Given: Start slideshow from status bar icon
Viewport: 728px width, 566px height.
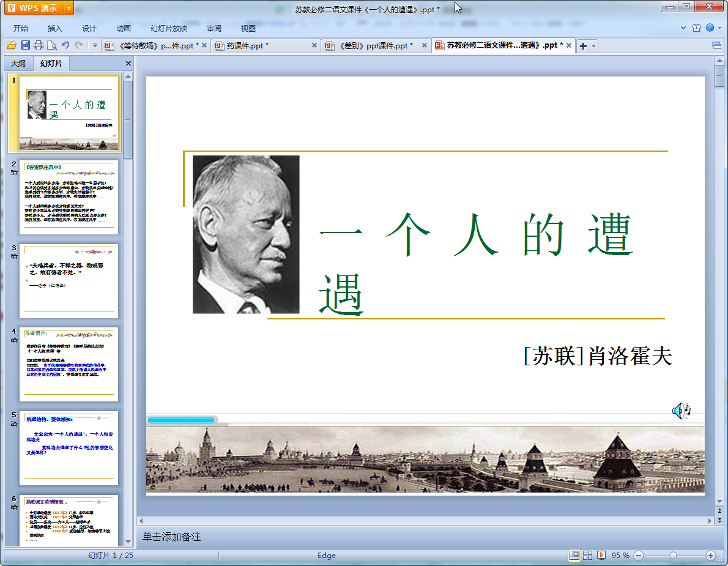Looking at the screenshot, I should 601,556.
